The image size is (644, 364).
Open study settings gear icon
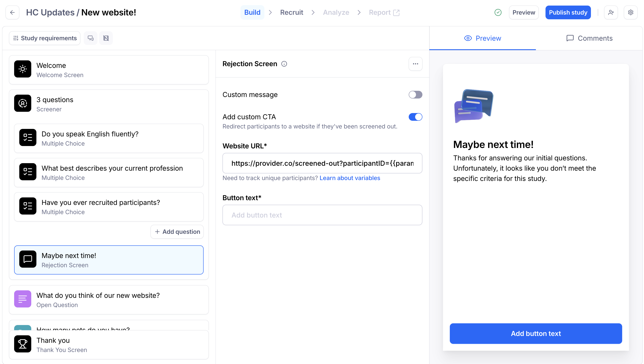point(631,12)
